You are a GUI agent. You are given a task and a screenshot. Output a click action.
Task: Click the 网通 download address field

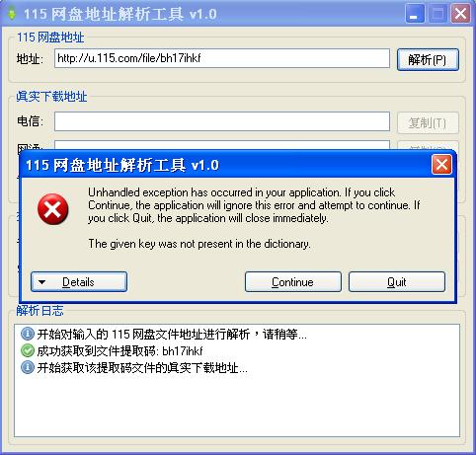[x=222, y=144]
